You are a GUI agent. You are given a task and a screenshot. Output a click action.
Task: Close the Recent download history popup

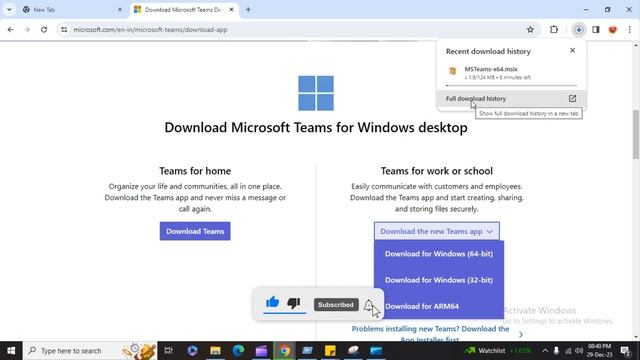[572, 50]
